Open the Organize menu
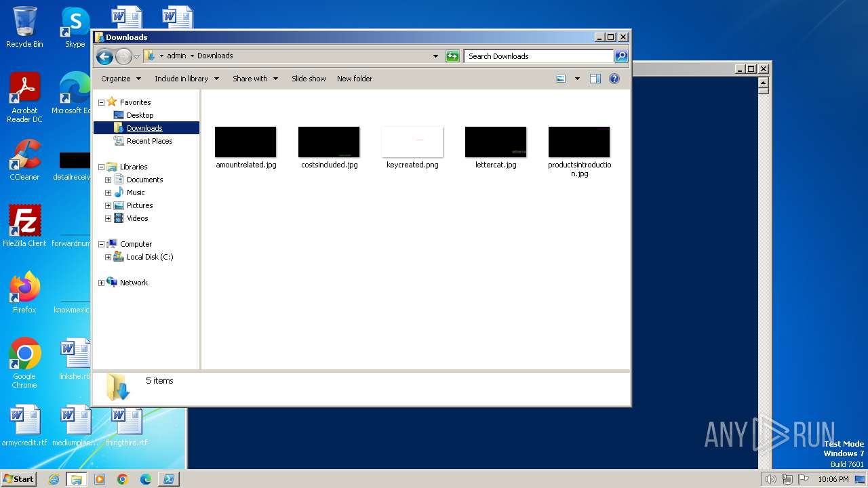This screenshot has height=488, width=868. click(121, 79)
